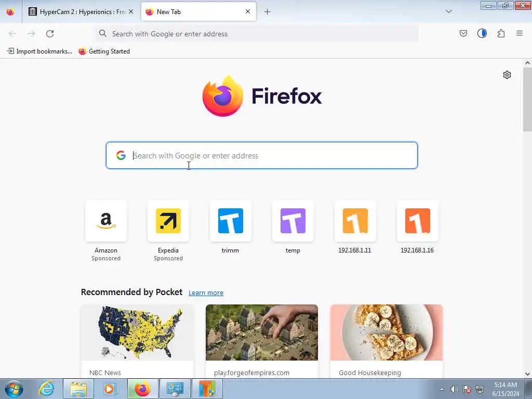
Task: Open the Firefox application menu
Action: [x=520, y=33]
